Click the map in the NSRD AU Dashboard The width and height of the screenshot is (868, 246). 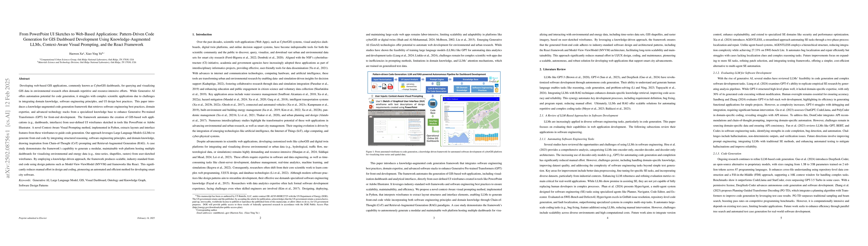tap(483, 115)
